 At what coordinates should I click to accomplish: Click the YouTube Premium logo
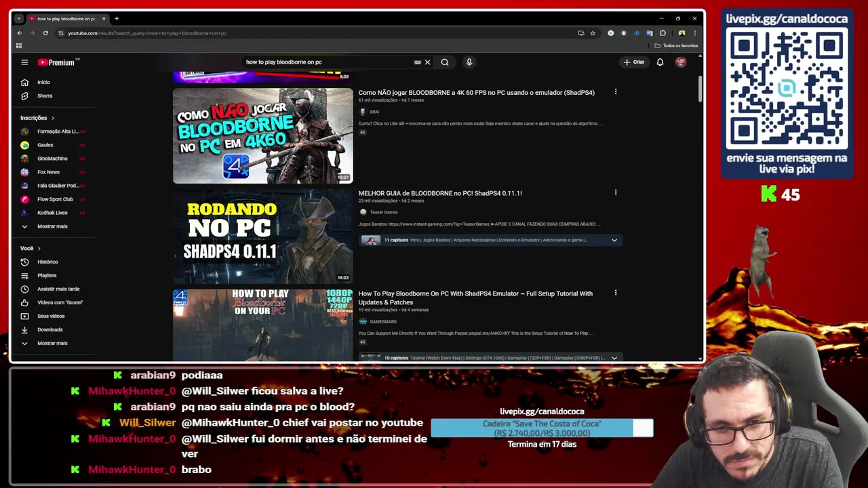(57, 62)
